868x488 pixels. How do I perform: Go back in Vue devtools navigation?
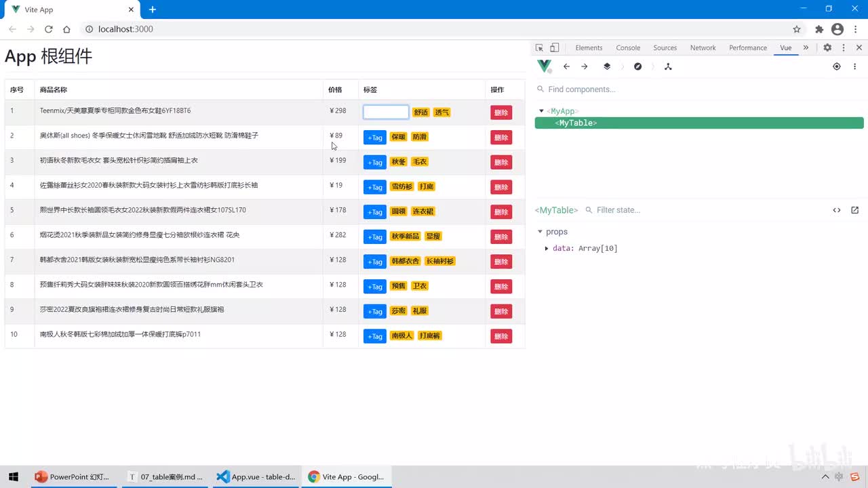point(566,66)
